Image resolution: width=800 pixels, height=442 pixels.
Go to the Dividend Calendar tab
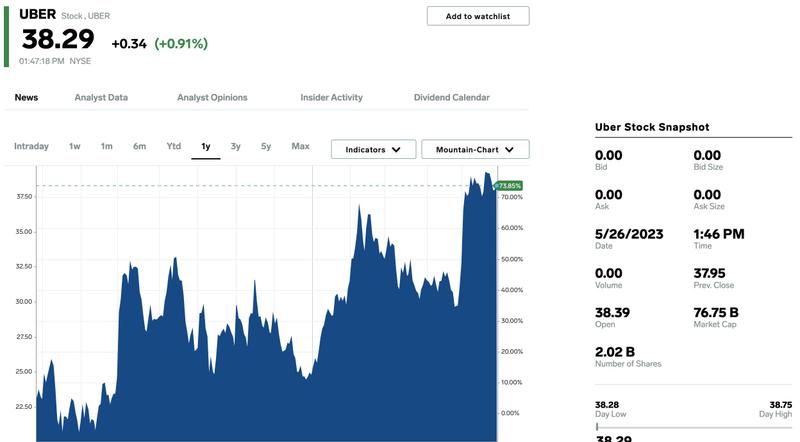coord(452,97)
